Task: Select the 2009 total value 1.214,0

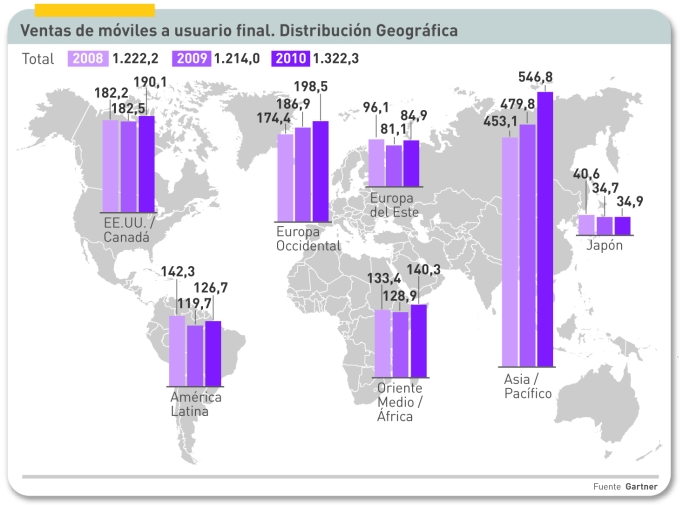Action: (237, 59)
